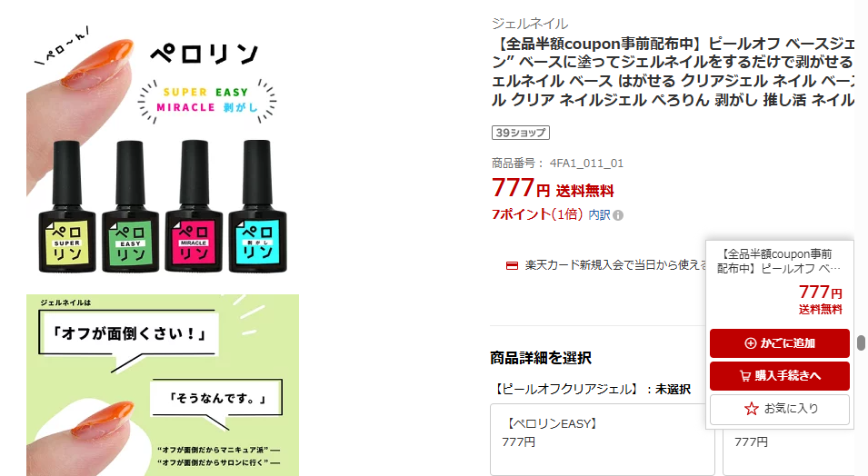Click the cyan 剥がし ペロリン bottle
Screen dimensions: 868x476
(x=257, y=207)
